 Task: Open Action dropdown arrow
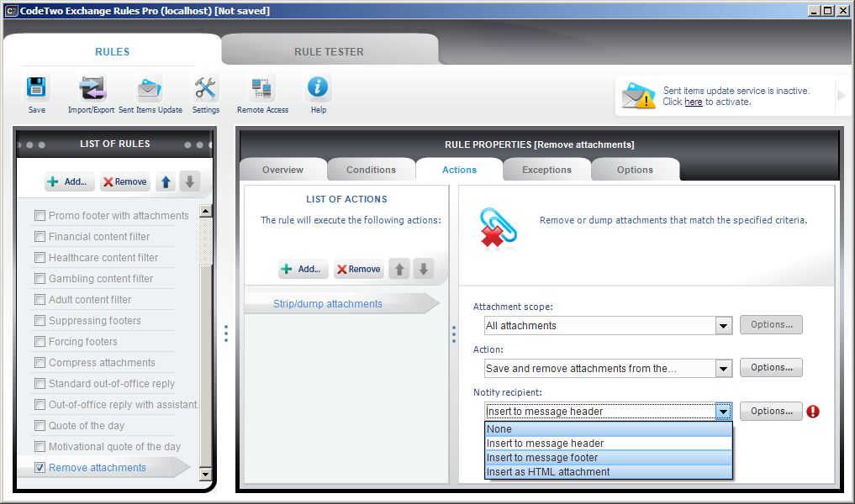(x=723, y=369)
